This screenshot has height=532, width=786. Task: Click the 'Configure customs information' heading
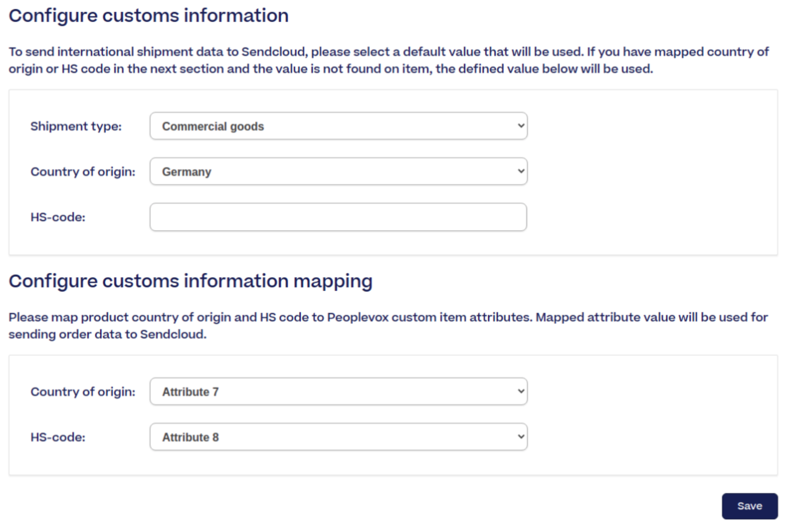tap(149, 16)
